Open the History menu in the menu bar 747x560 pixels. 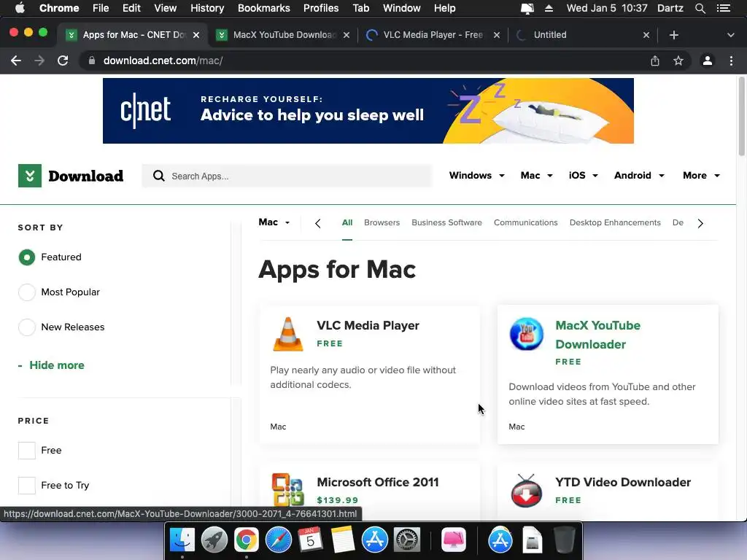coord(206,8)
